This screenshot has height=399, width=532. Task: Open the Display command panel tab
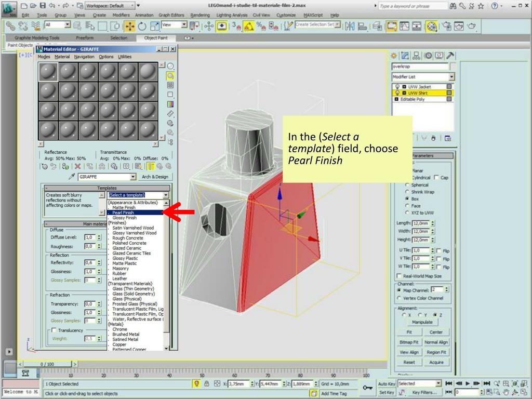439,55
